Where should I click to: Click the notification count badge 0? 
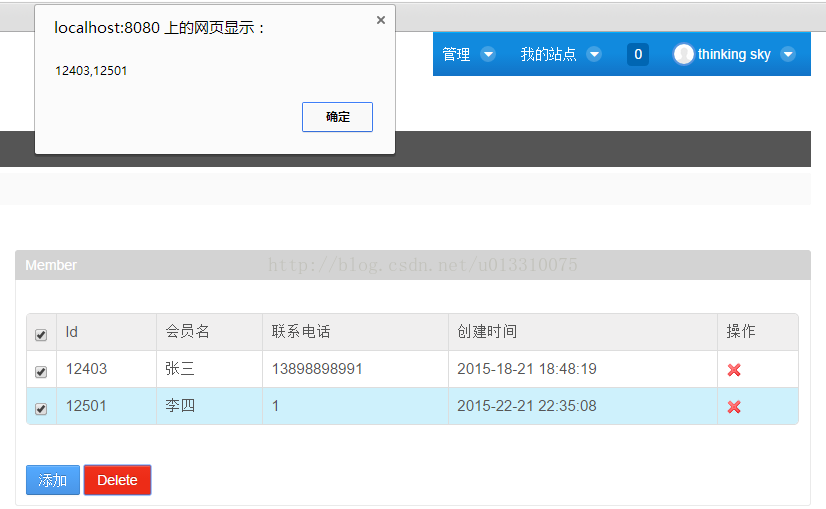(638, 54)
